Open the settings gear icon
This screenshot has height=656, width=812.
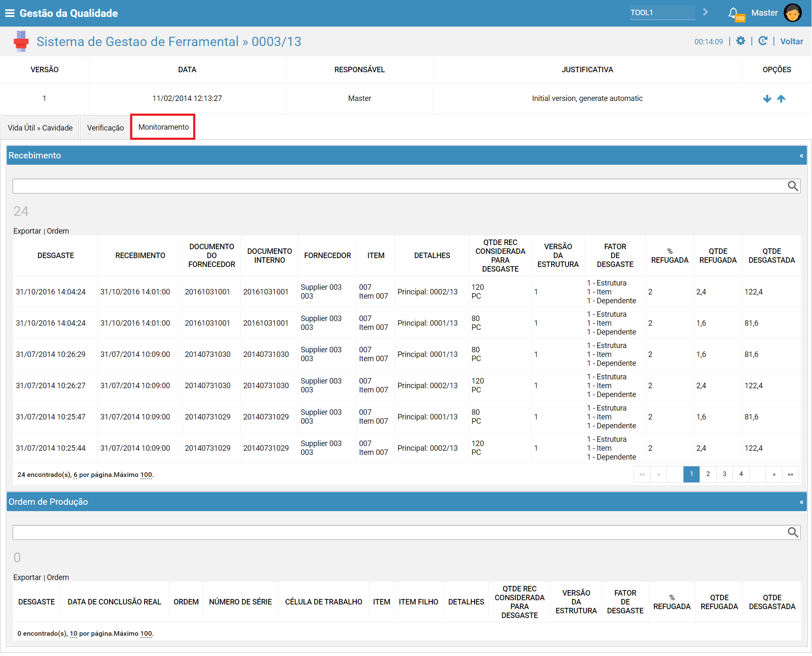coord(741,41)
